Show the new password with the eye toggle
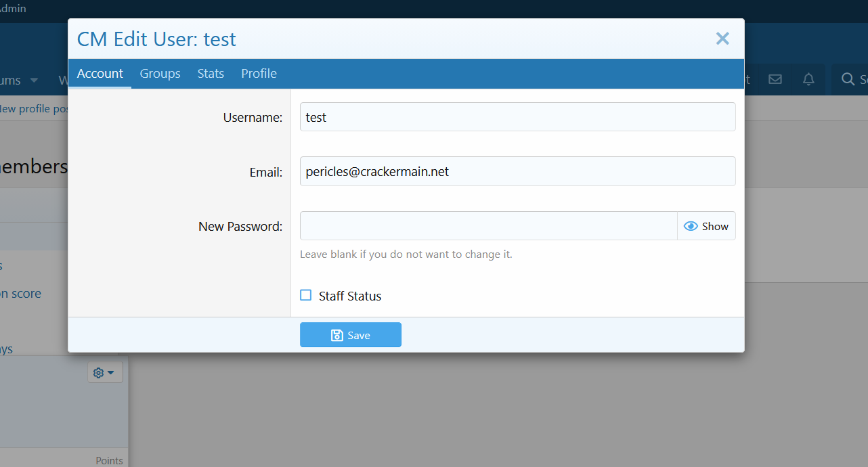This screenshot has height=467, width=868. 706,226
